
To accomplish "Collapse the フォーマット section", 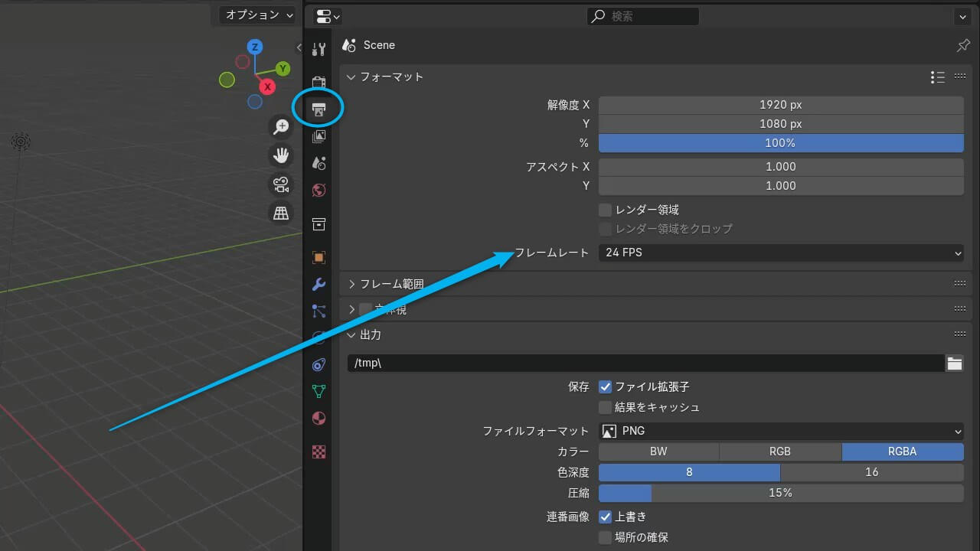I will pyautogui.click(x=385, y=77).
